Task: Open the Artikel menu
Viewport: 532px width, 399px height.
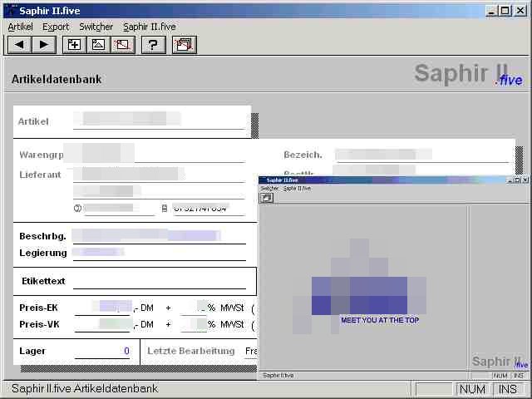Action: 20,27
